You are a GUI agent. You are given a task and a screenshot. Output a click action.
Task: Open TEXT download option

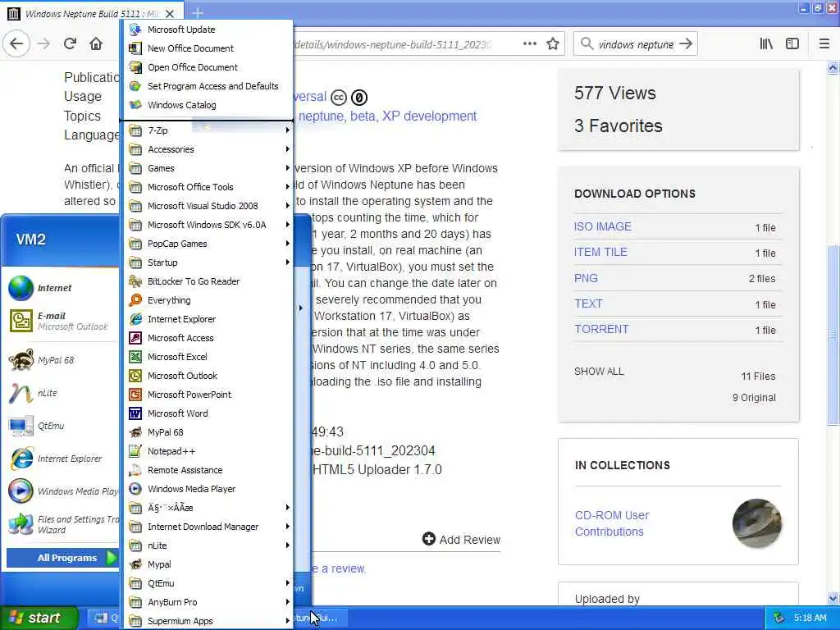click(588, 304)
